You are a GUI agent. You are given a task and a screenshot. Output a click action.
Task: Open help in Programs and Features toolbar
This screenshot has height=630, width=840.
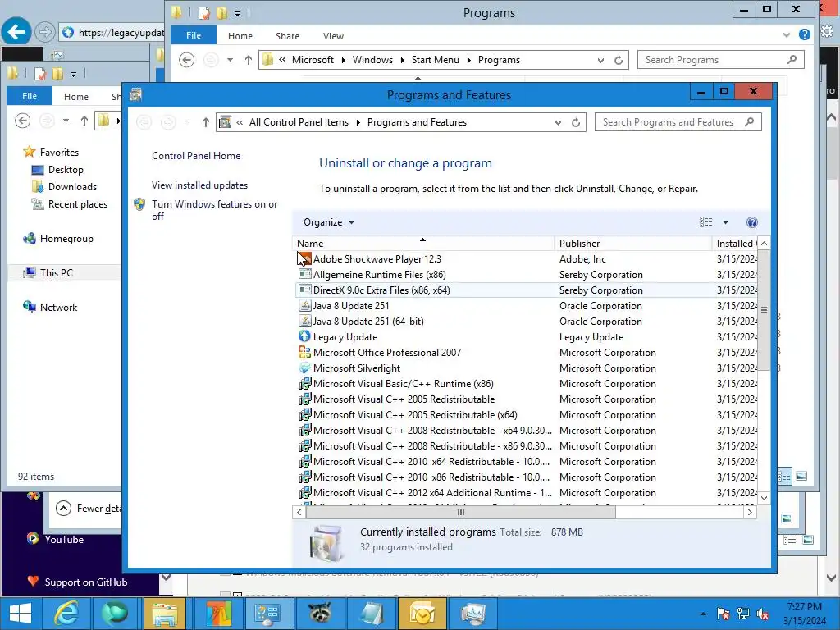pyautogui.click(x=751, y=222)
